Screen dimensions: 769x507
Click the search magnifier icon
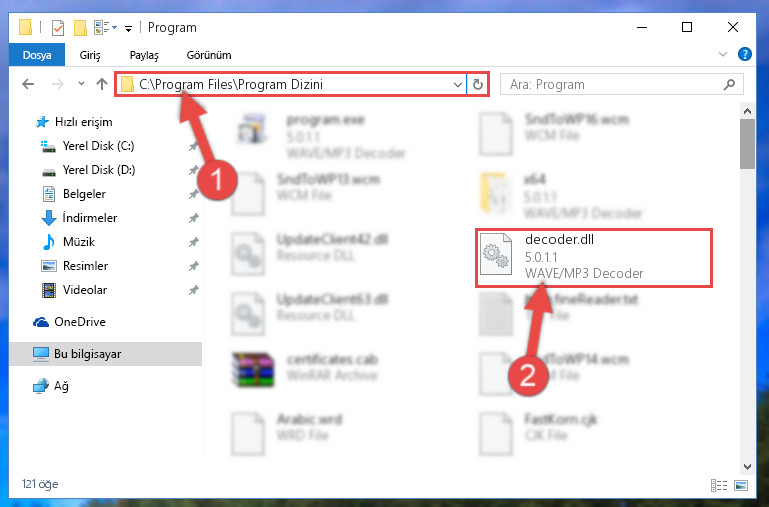pos(729,84)
